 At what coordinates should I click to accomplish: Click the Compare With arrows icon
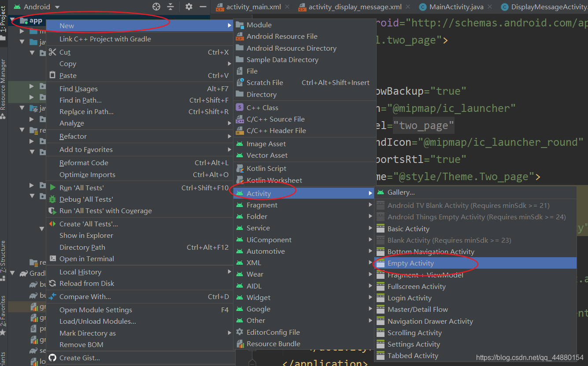click(53, 296)
